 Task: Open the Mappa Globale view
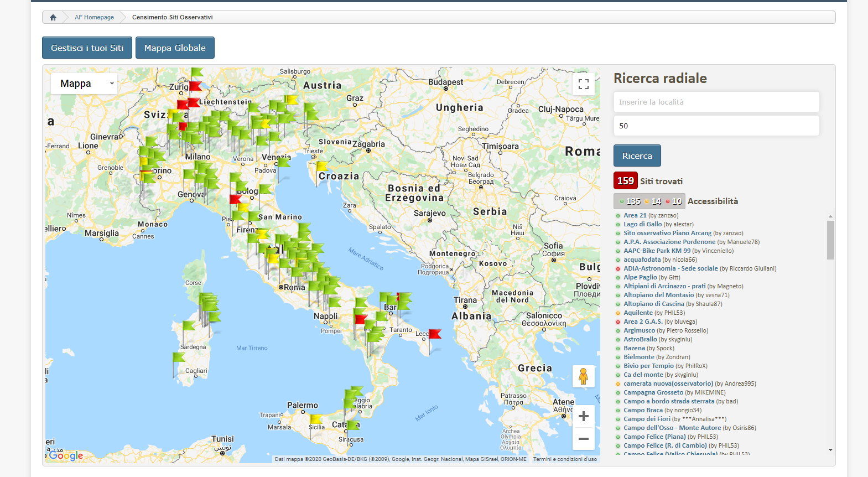[175, 48]
